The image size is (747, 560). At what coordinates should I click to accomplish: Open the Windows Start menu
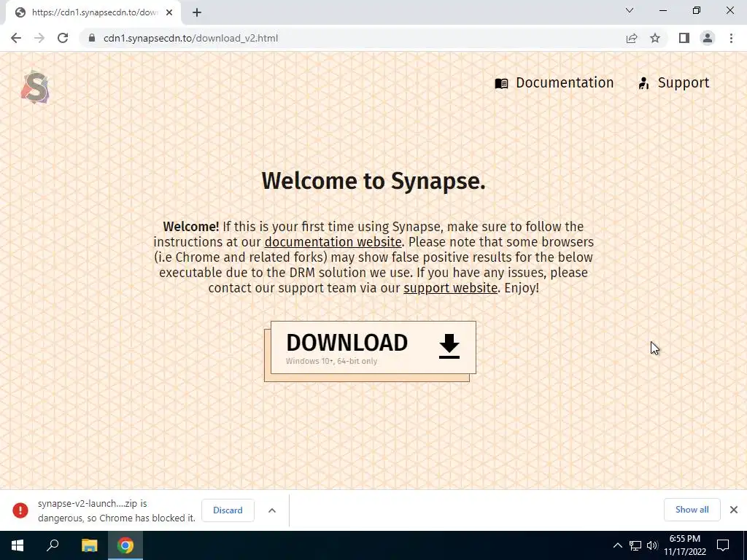click(18, 545)
